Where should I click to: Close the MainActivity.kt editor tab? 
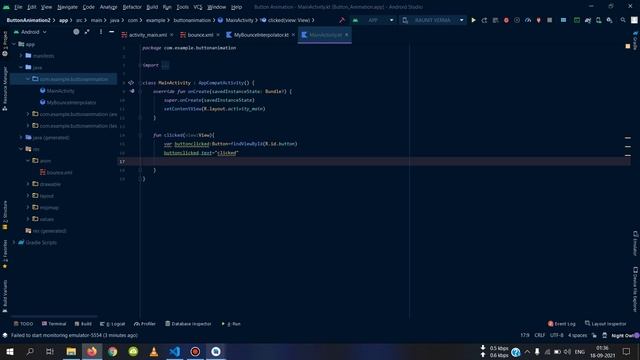click(347, 35)
